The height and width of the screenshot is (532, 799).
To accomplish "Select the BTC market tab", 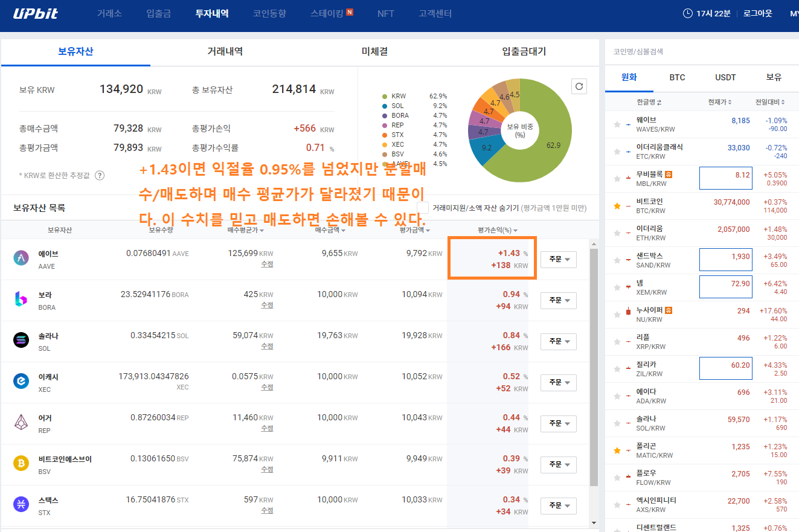I will [x=677, y=77].
